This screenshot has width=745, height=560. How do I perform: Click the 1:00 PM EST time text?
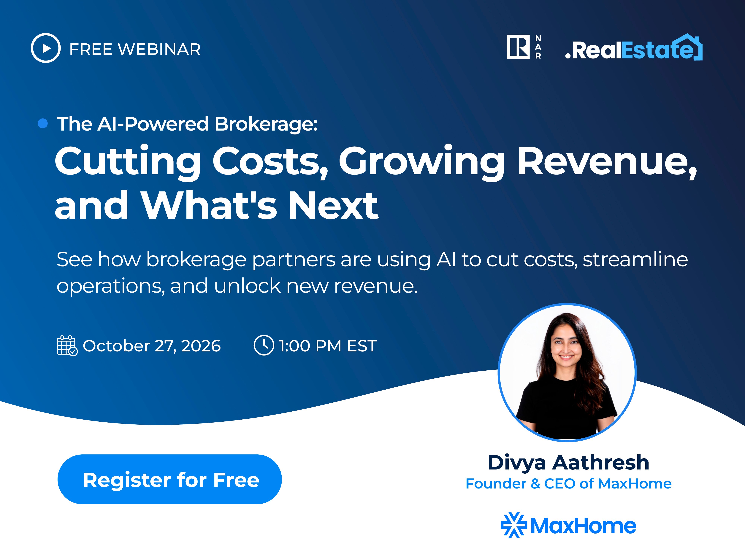(328, 346)
